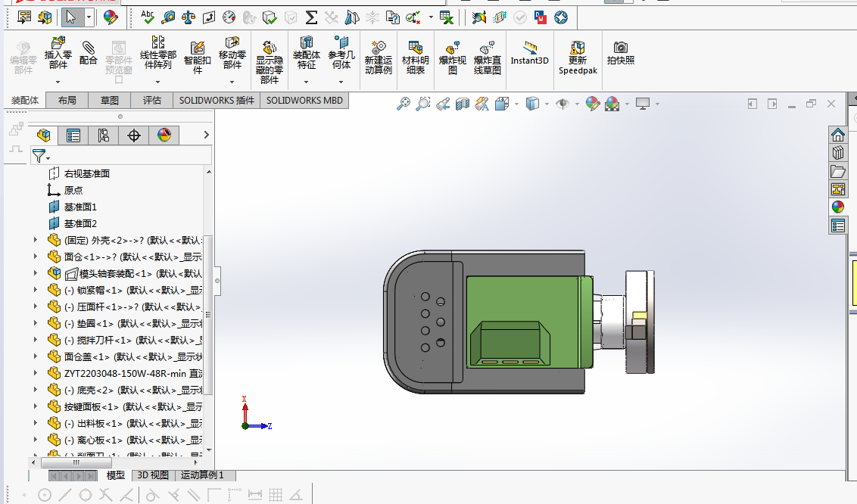This screenshot has width=857, height=504.
Task: Open the FeatureManager design tree tab
Action: (44, 135)
